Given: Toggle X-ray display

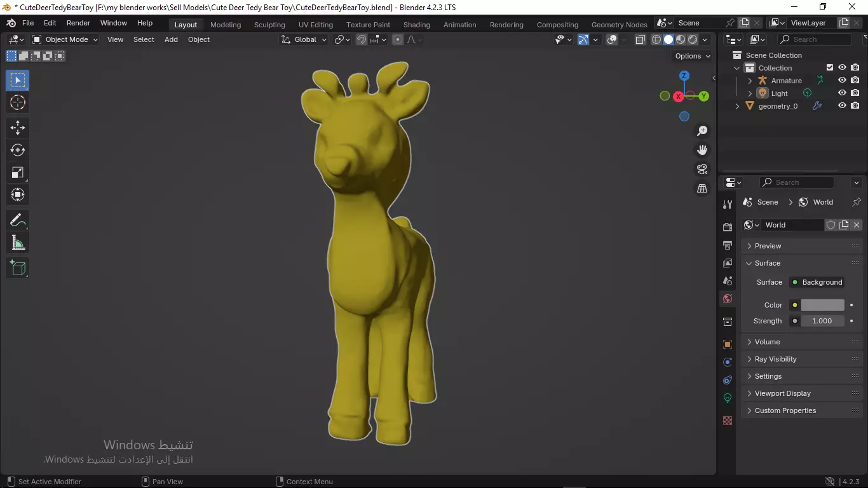Looking at the screenshot, I should pyautogui.click(x=640, y=39).
